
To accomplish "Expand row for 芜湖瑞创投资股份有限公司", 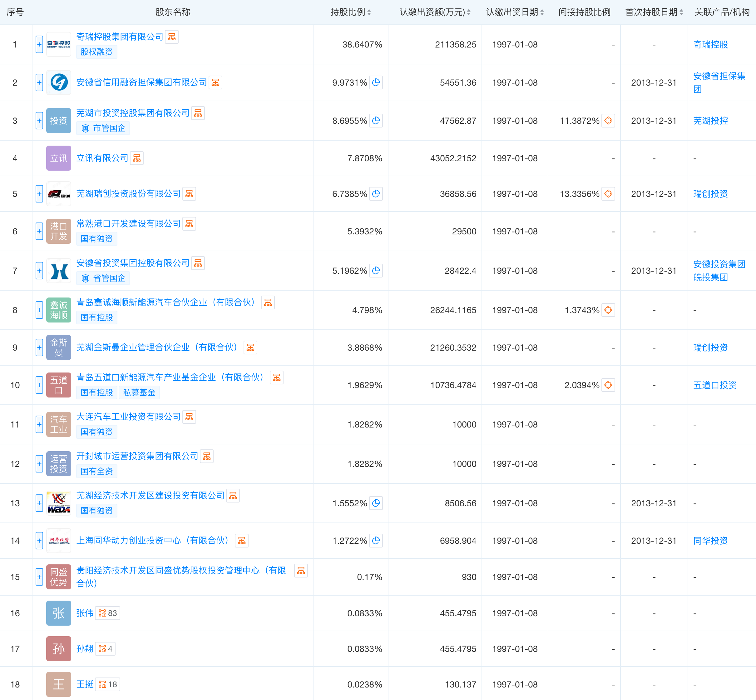I will coord(39,194).
